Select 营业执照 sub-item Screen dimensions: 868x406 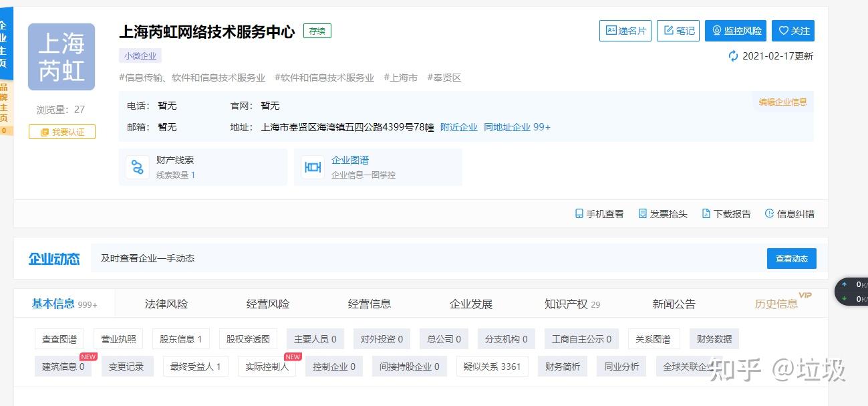(118, 339)
